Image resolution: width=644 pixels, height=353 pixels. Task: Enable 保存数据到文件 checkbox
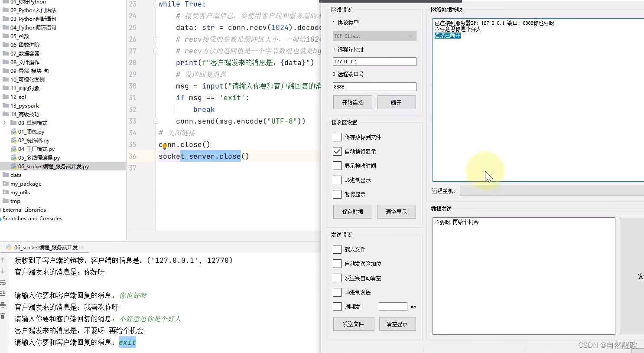(x=337, y=137)
